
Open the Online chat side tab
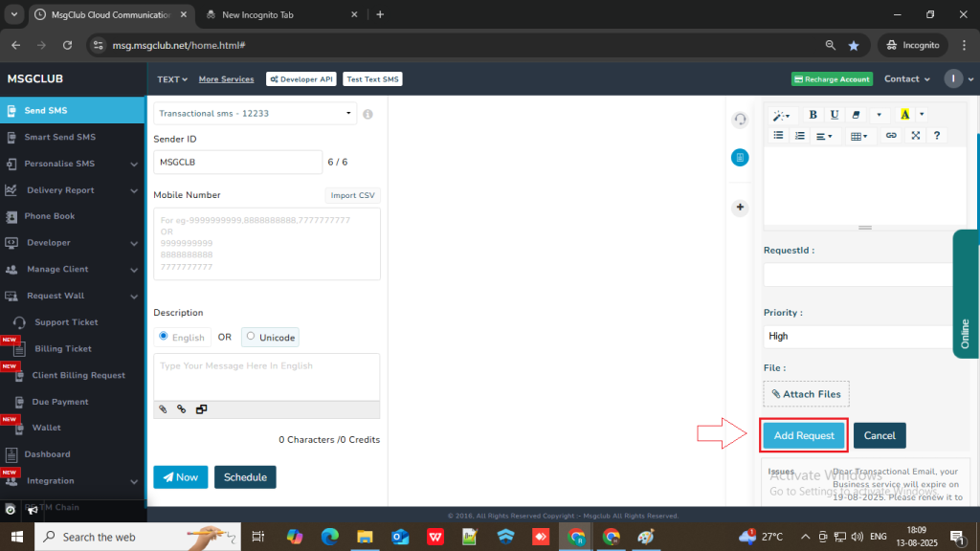pos(966,295)
